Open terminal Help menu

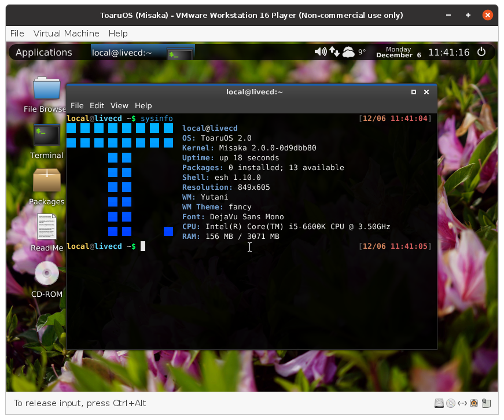(143, 105)
